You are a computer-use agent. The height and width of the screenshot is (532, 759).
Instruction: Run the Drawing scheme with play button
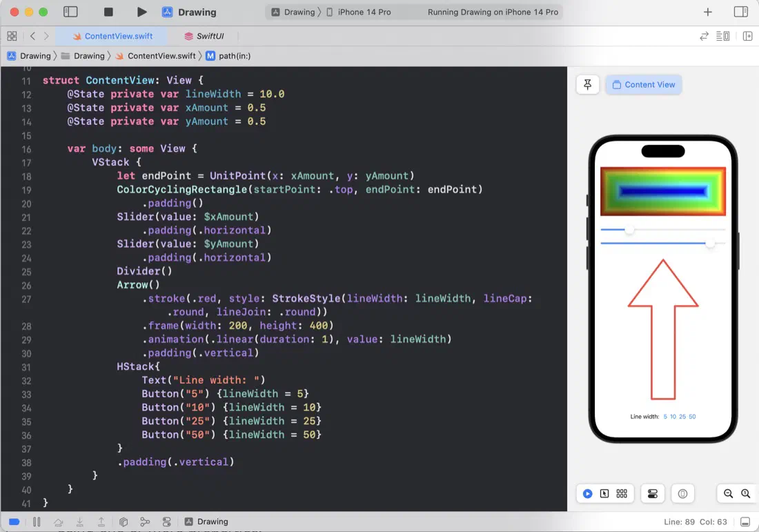coord(141,12)
